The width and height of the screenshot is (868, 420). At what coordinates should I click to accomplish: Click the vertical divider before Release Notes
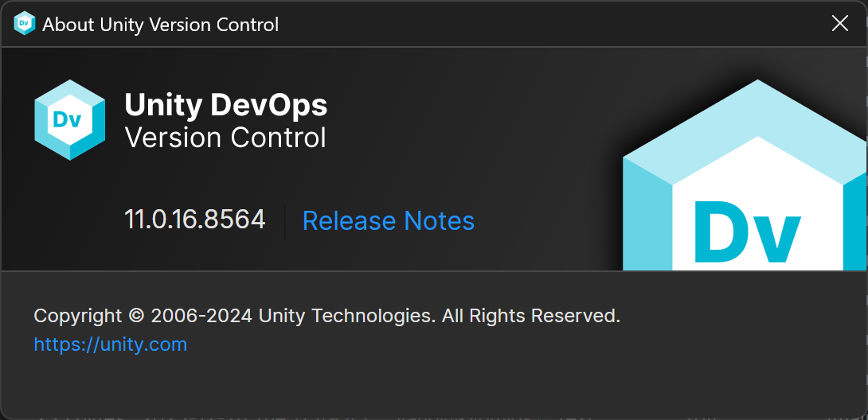pos(285,220)
